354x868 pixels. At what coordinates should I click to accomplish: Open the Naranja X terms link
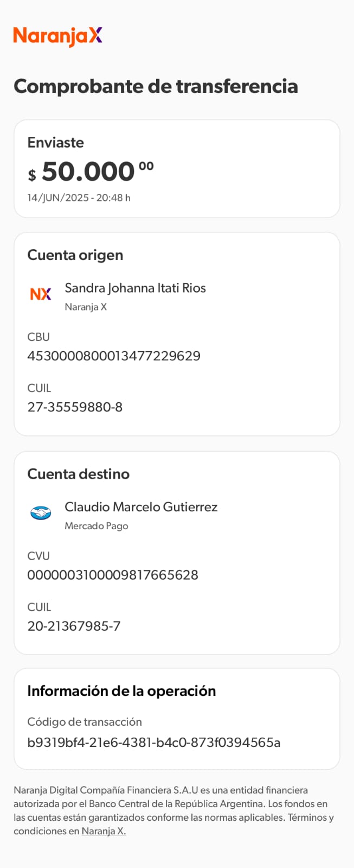tap(104, 831)
